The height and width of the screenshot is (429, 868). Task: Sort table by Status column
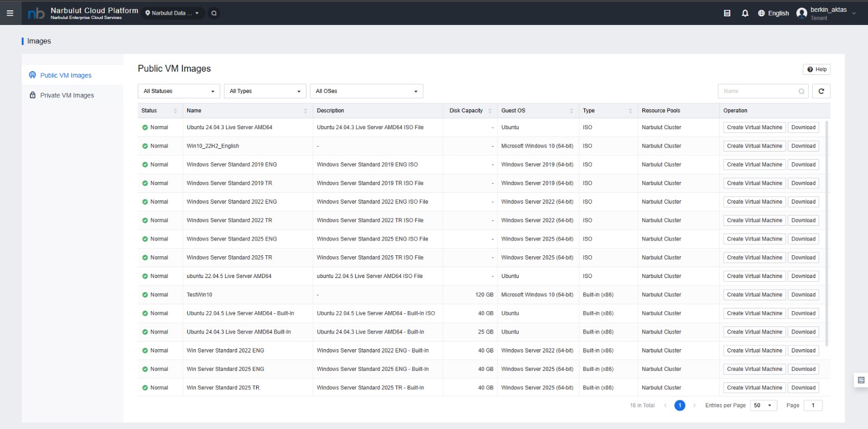(x=175, y=111)
